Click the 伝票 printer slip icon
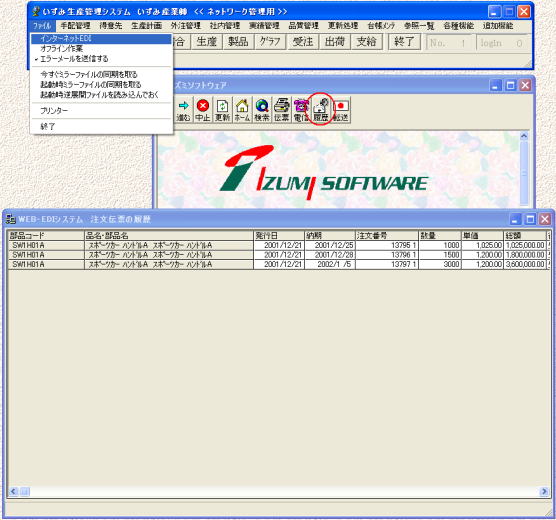Image resolution: width=556 pixels, height=520 pixels. tap(282, 110)
